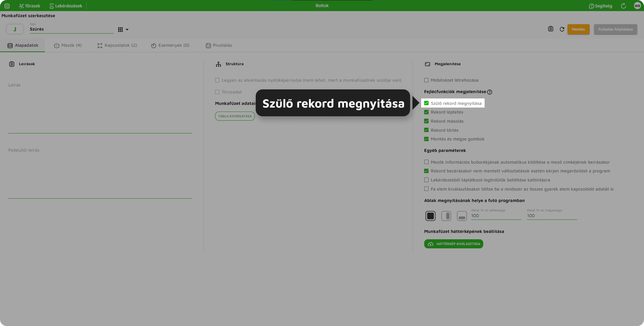Image resolution: width=644 pixels, height=326 pixels.
Task: Enable Mobilnézet létrehozása checkbox
Action: tap(426, 80)
